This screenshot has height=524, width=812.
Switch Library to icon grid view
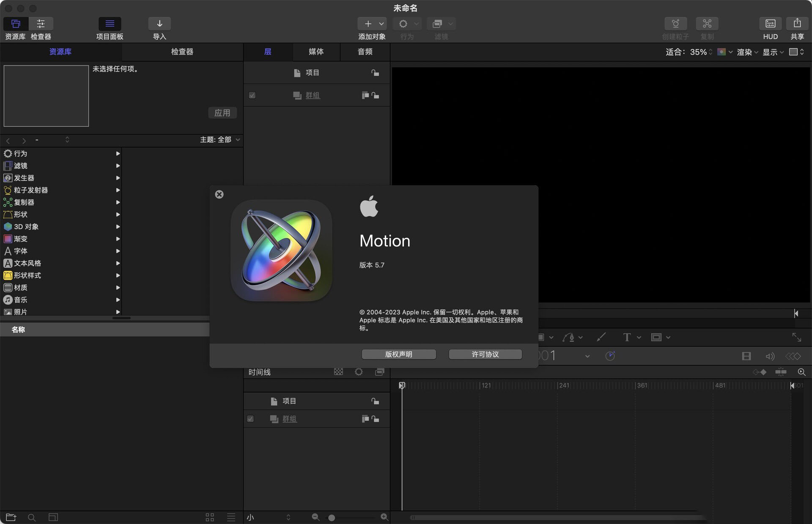pyautogui.click(x=210, y=517)
